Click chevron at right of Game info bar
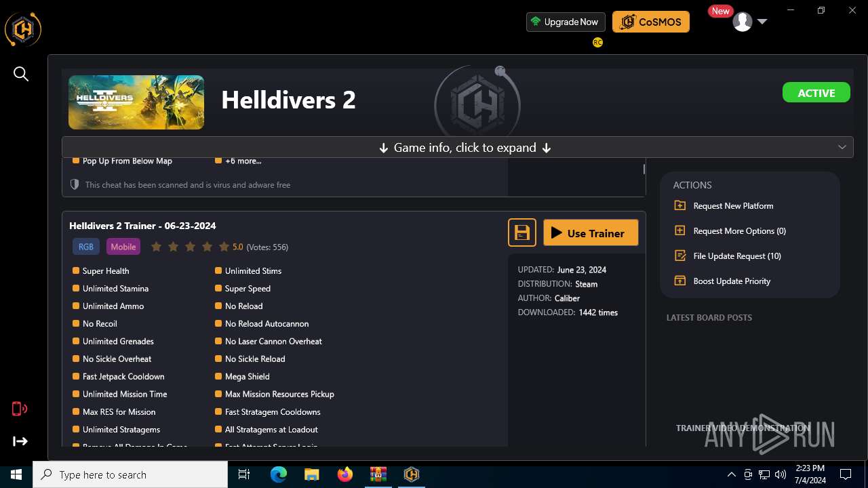The image size is (868, 488). [x=842, y=147]
